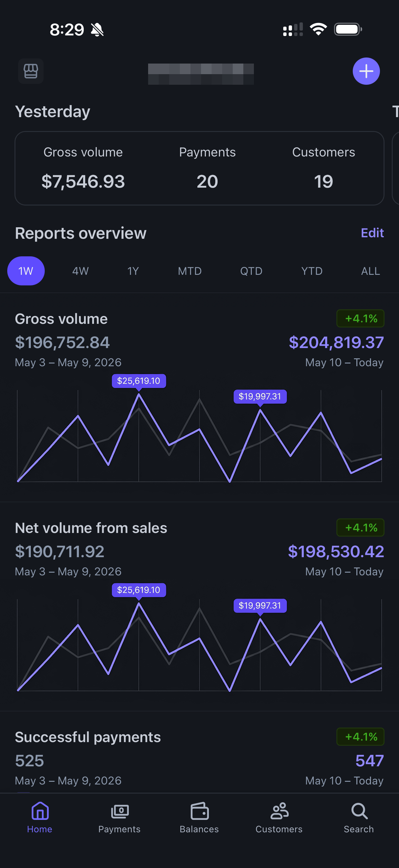Viewport: 399px width, 868px height.
Task: Tap the Gross volume +4.1% badge
Action: coord(360,318)
